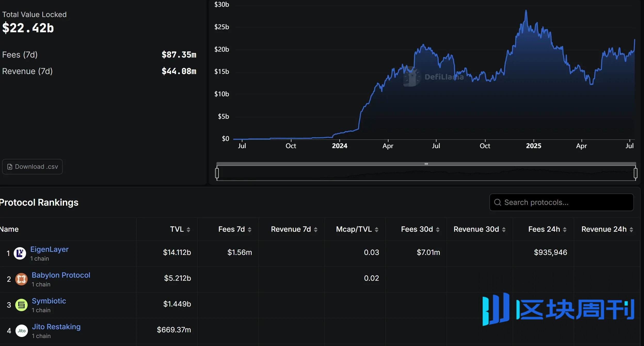Click the 2024 label on chart x-axis
644x346 pixels.
tap(339, 146)
